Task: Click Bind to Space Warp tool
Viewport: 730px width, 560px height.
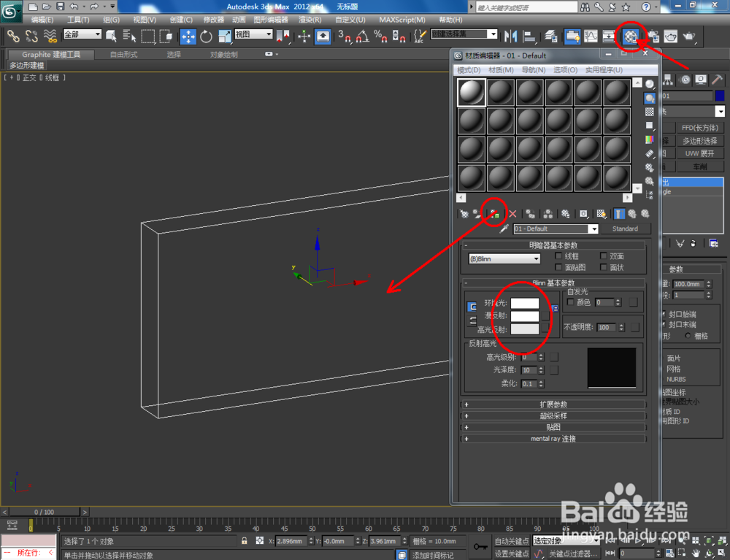Action: (x=50, y=36)
